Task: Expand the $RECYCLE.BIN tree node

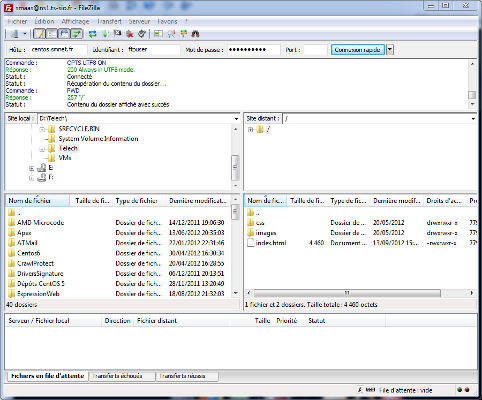Action: coord(42,129)
